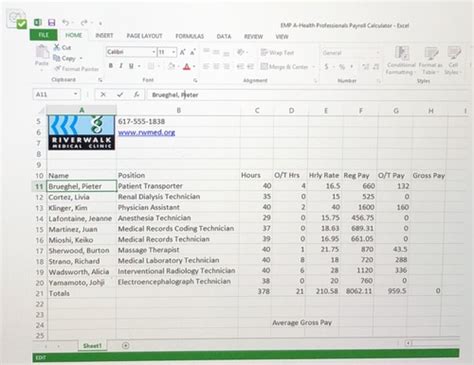Viewport: 474px width, 365px height.
Task: Switch to the DATA tab
Action: click(224, 36)
